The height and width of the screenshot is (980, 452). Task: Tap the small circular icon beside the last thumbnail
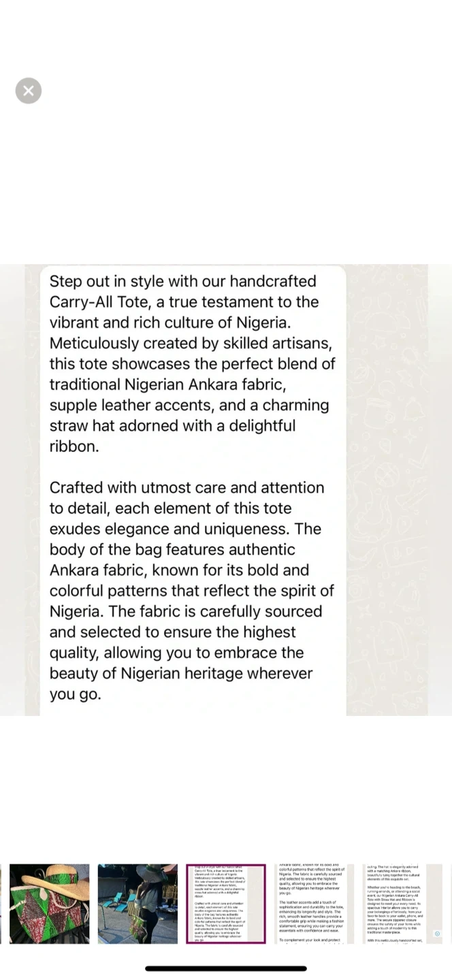point(438,934)
